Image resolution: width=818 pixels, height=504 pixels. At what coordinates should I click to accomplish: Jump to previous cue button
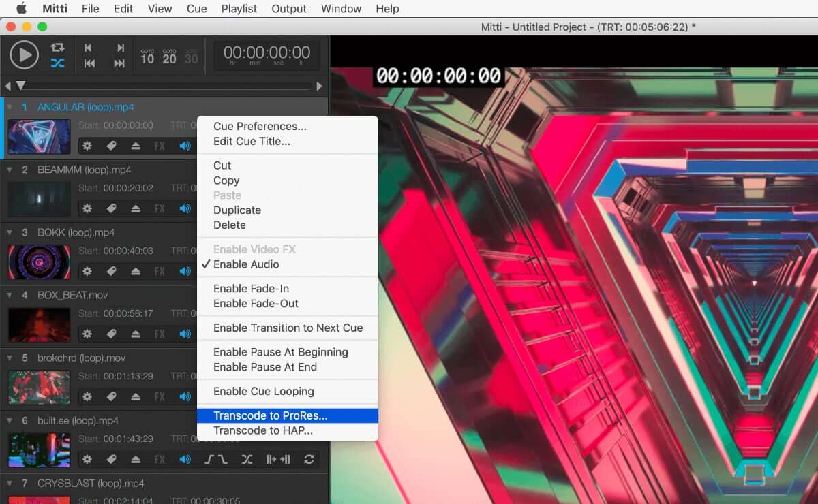pyautogui.click(x=88, y=48)
